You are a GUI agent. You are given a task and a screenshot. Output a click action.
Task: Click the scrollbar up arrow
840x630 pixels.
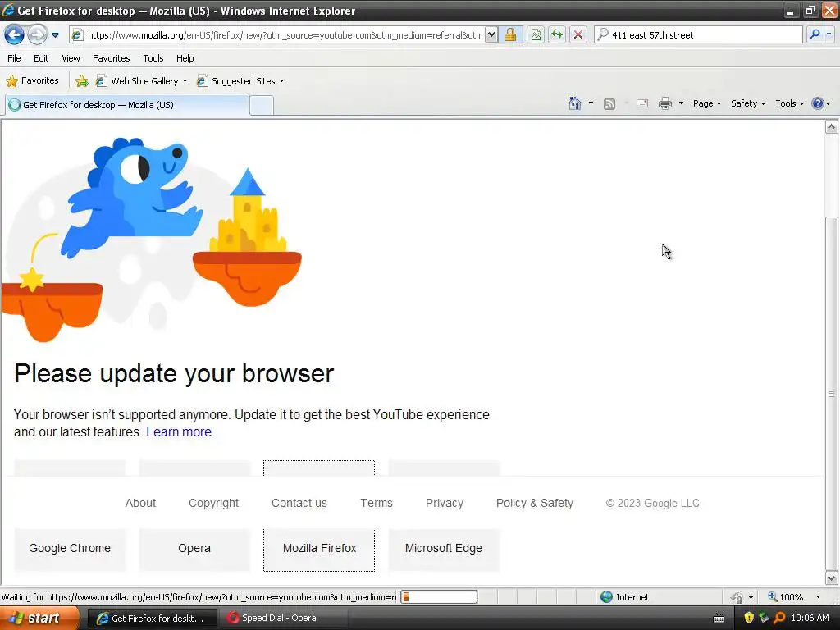pyautogui.click(x=832, y=126)
